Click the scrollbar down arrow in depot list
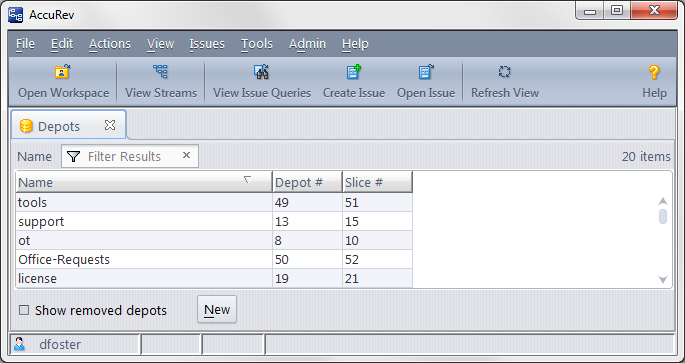The image size is (685, 363). pyautogui.click(x=663, y=280)
